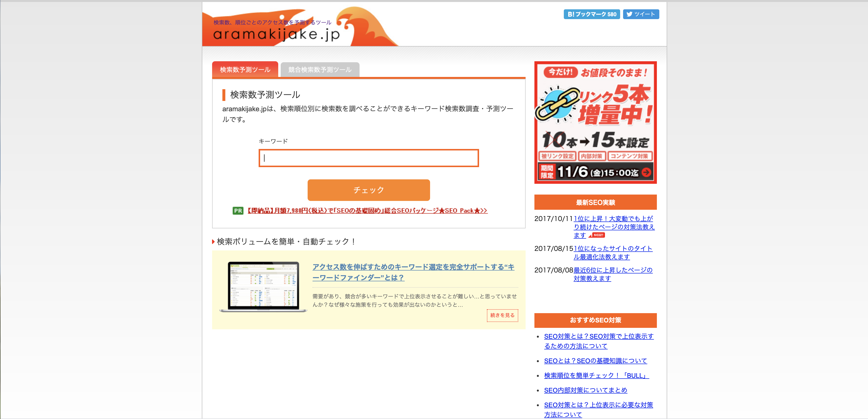Open the キーワードファインダーとは article link
Screen dimensions: 868x419
tap(413, 272)
